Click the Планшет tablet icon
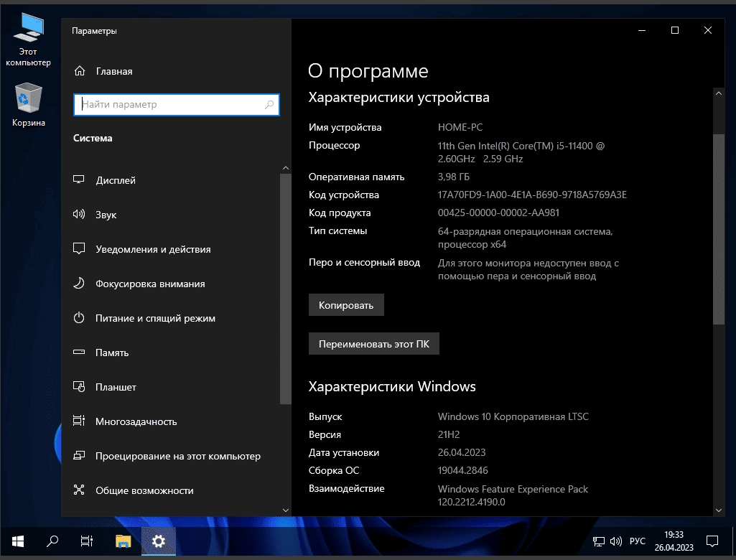Viewport: 736px width, 560px height. click(x=79, y=386)
